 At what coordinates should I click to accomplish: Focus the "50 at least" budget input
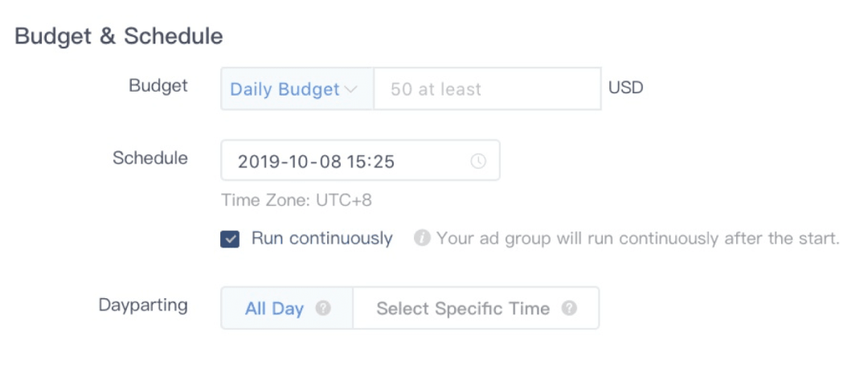[x=486, y=88]
